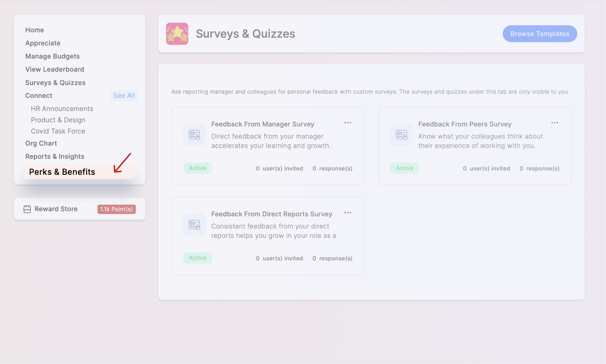This screenshot has height=364, width=606.
Task: Open the HR Announcements channel
Action: (62, 109)
